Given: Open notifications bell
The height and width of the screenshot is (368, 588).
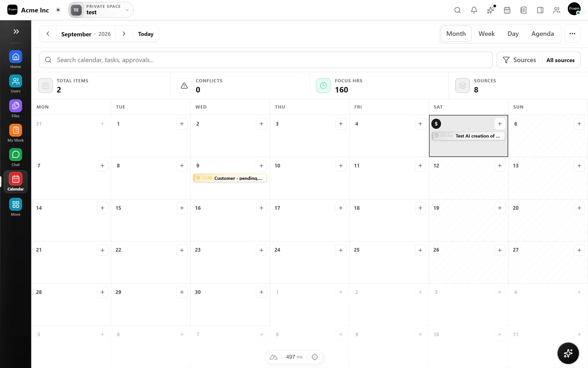Looking at the screenshot, I should (x=474, y=10).
